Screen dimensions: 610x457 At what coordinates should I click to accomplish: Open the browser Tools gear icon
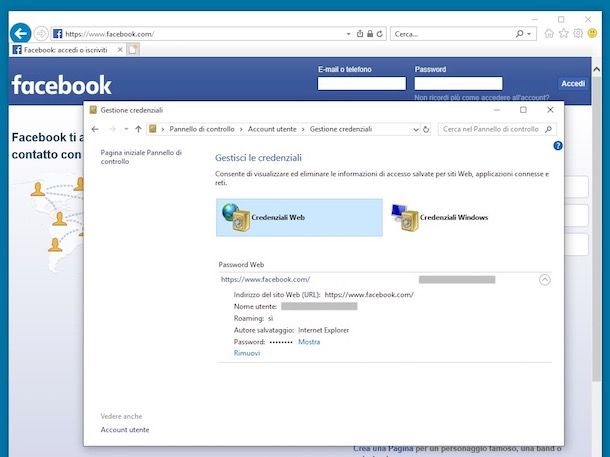pos(578,33)
